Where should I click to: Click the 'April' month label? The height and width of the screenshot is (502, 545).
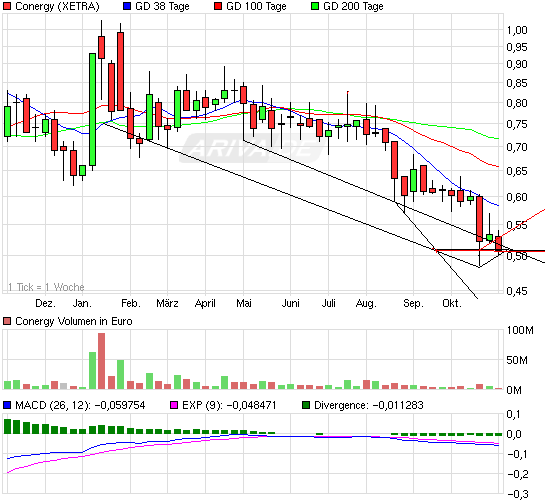tap(205, 303)
